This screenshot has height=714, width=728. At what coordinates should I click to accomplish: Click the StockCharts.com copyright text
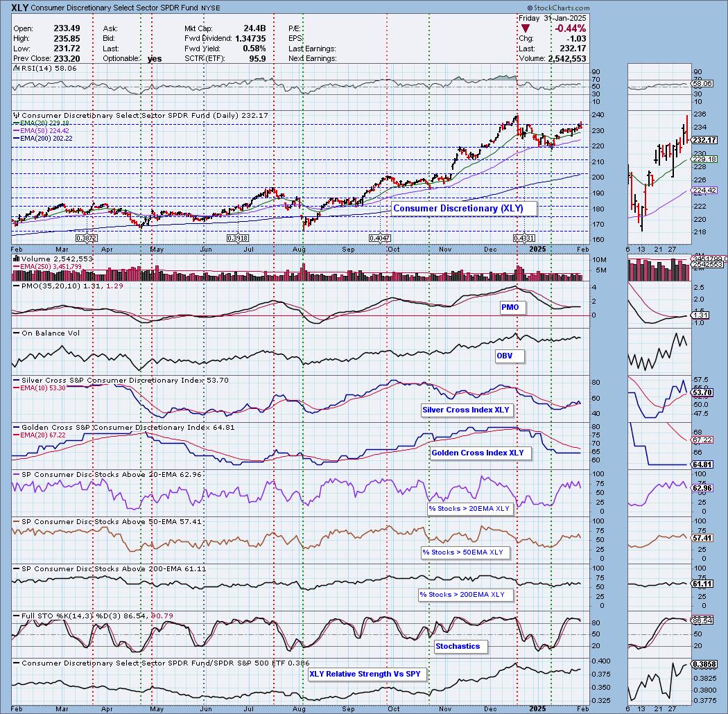point(558,8)
